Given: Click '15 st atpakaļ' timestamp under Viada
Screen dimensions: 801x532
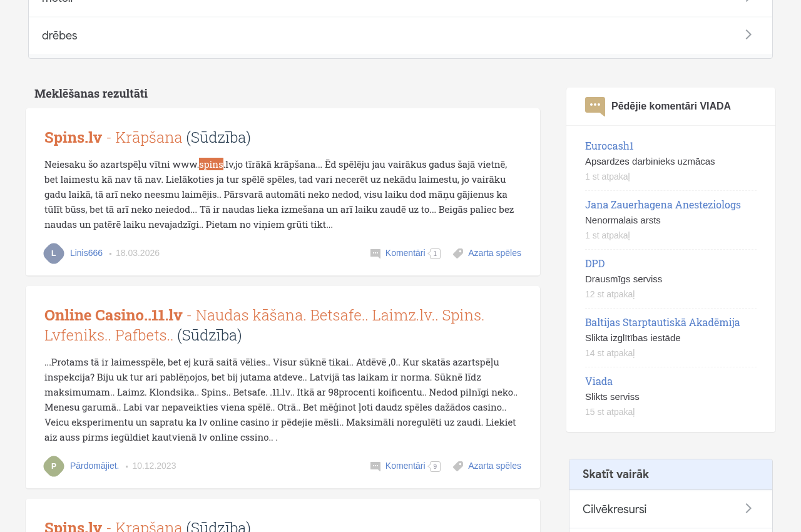Looking at the screenshot, I should [x=610, y=412].
